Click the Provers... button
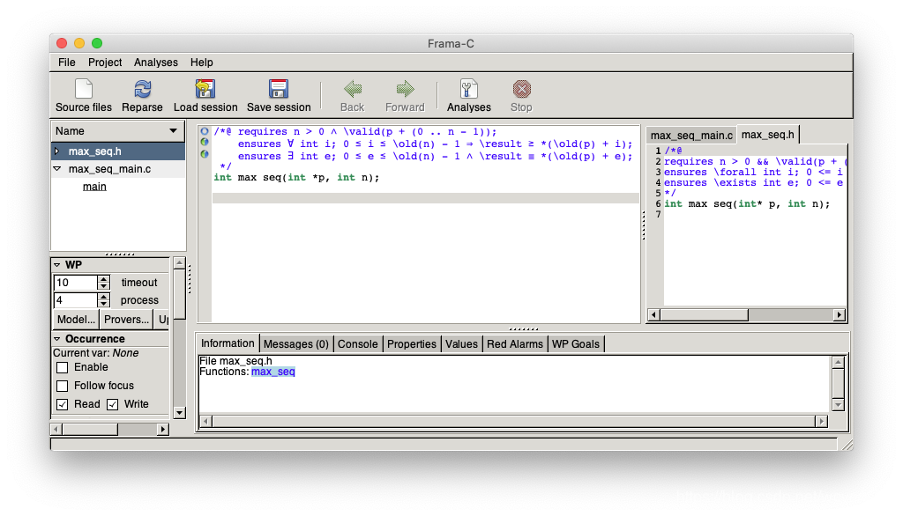Image resolution: width=904 pixels, height=516 pixels. [126, 319]
